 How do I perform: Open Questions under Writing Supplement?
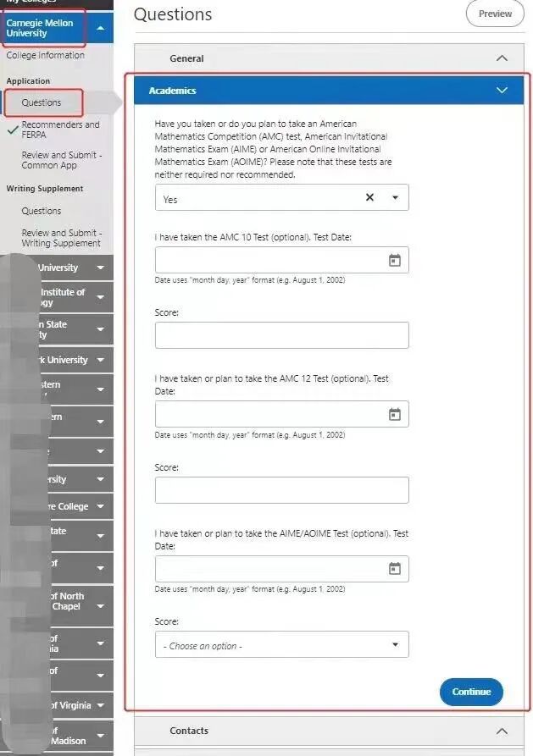click(x=42, y=211)
